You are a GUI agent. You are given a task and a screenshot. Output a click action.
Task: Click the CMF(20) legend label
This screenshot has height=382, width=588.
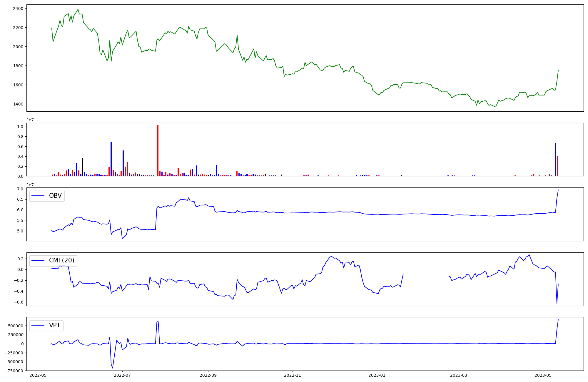[x=61, y=260]
